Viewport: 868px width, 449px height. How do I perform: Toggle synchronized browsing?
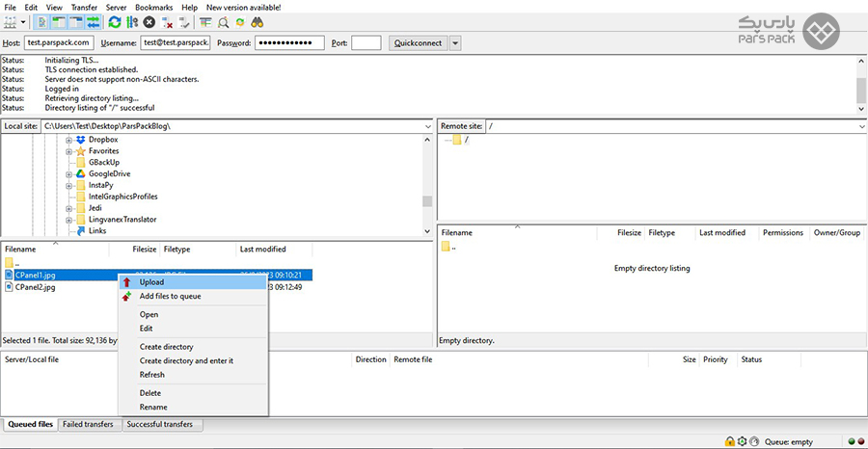(x=240, y=22)
